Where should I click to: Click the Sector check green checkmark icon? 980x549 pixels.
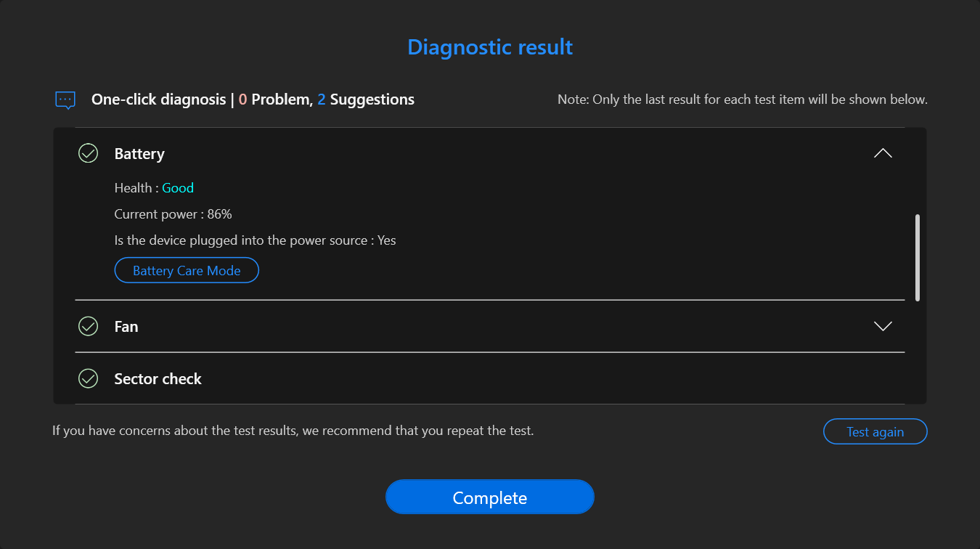(x=88, y=378)
